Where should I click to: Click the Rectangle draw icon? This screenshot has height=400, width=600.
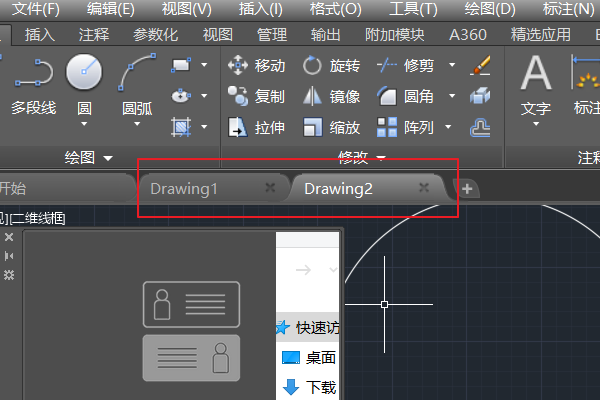(181, 65)
